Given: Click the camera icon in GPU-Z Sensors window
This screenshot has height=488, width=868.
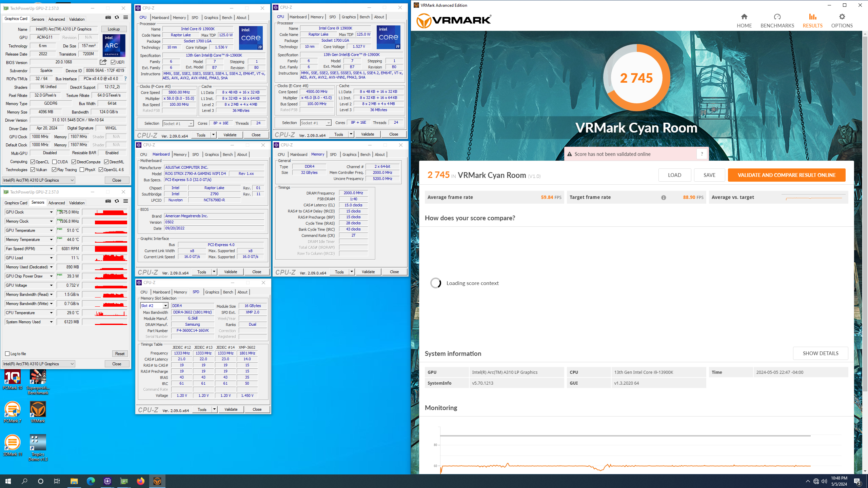Looking at the screenshot, I should pyautogui.click(x=108, y=201).
